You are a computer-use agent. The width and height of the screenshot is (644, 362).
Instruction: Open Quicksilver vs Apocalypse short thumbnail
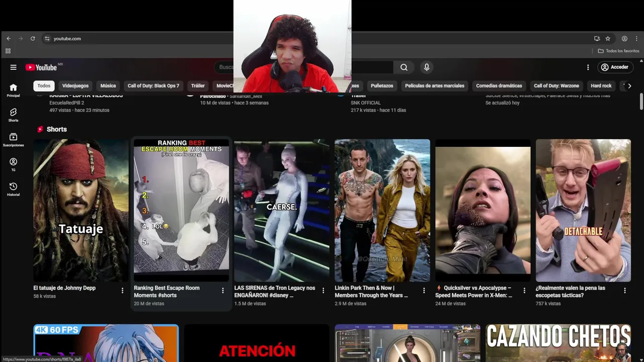click(483, 210)
